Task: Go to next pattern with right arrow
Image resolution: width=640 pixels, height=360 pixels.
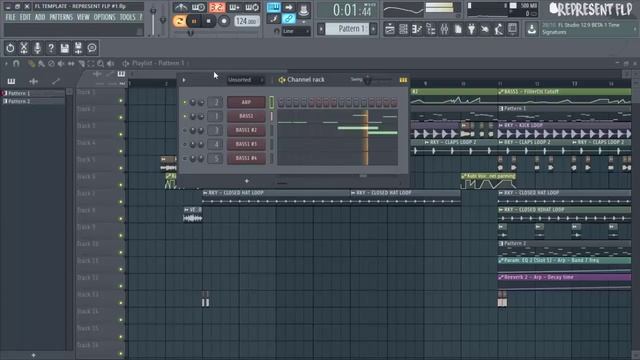Action: pyautogui.click(x=373, y=29)
